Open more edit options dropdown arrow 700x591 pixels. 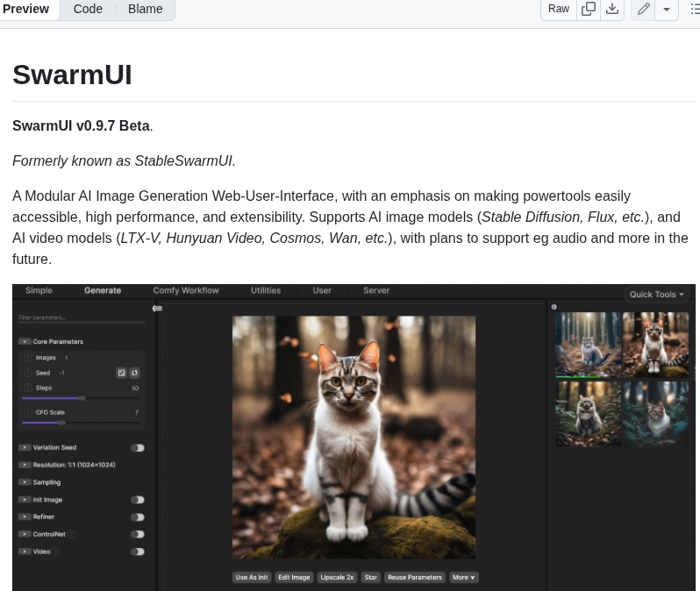[x=667, y=9]
